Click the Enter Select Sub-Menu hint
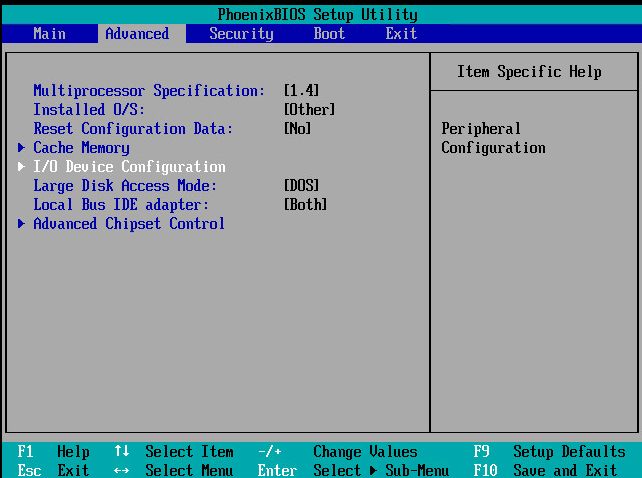The width and height of the screenshot is (642, 478). click(353, 470)
